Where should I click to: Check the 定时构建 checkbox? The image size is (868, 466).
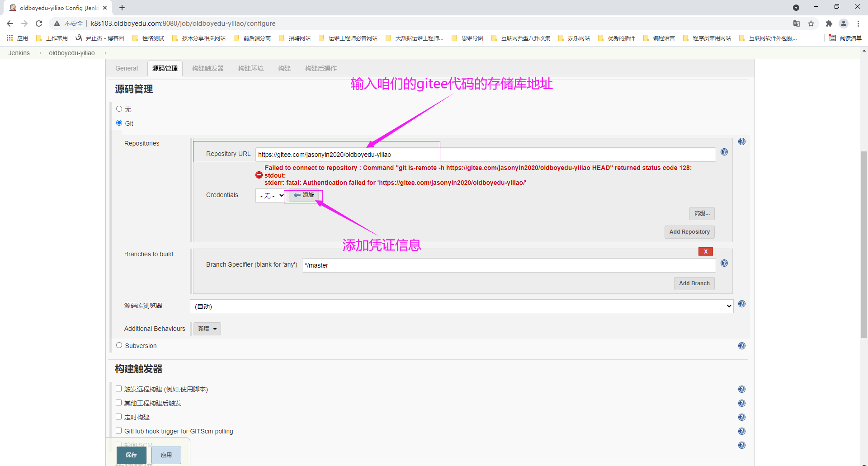119,417
